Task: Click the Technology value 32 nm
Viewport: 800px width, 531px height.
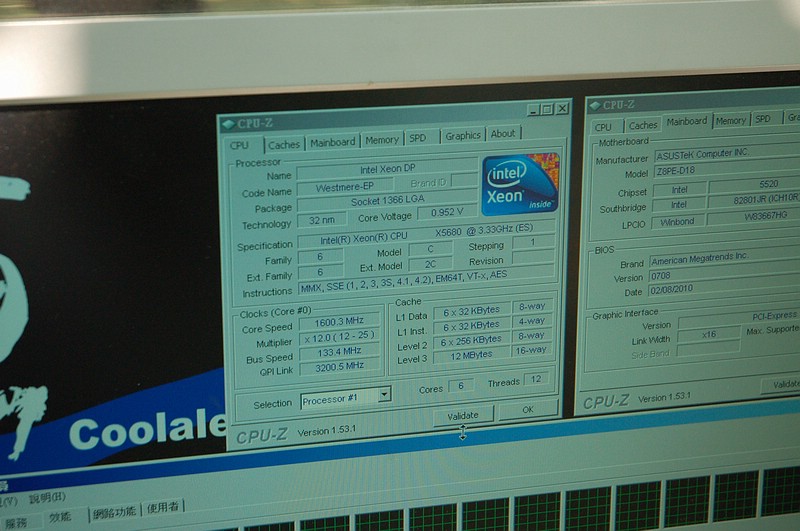Action: 322,220
